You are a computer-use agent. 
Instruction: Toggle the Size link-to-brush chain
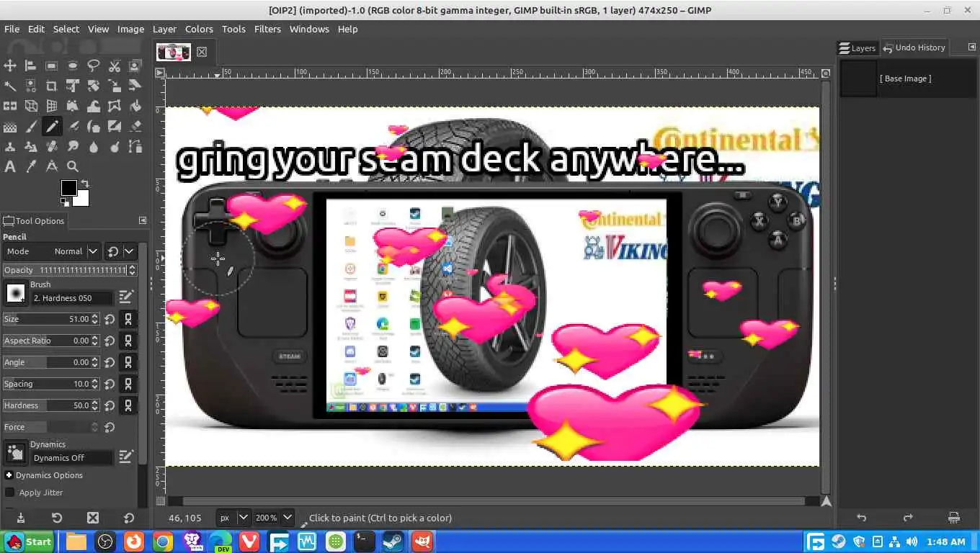coord(128,319)
